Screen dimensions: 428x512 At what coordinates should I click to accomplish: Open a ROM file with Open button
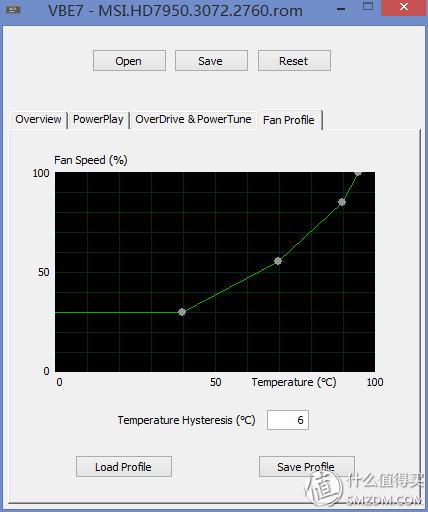pyautogui.click(x=129, y=61)
